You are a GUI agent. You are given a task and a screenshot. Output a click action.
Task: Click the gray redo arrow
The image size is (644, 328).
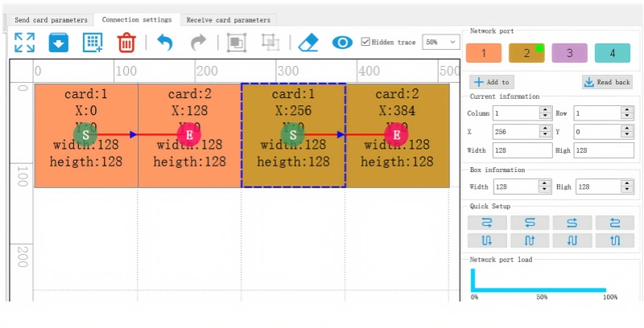click(x=198, y=43)
